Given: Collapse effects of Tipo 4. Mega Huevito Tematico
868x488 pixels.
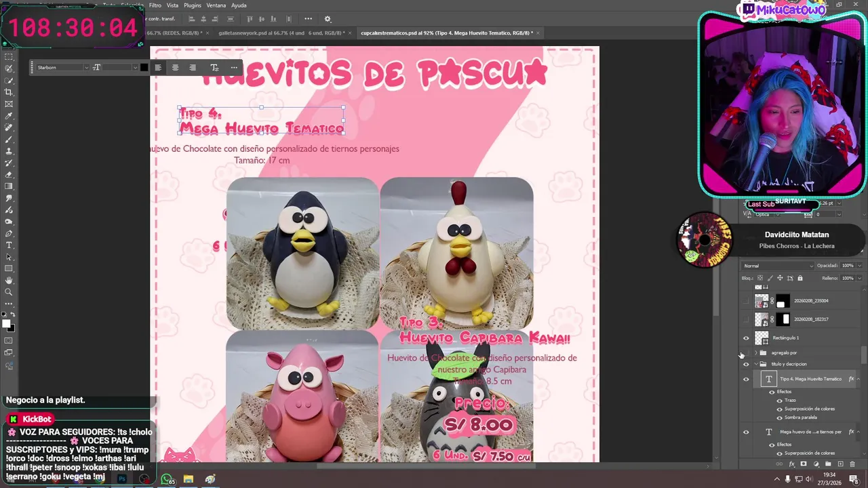Looking at the screenshot, I should [859, 379].
